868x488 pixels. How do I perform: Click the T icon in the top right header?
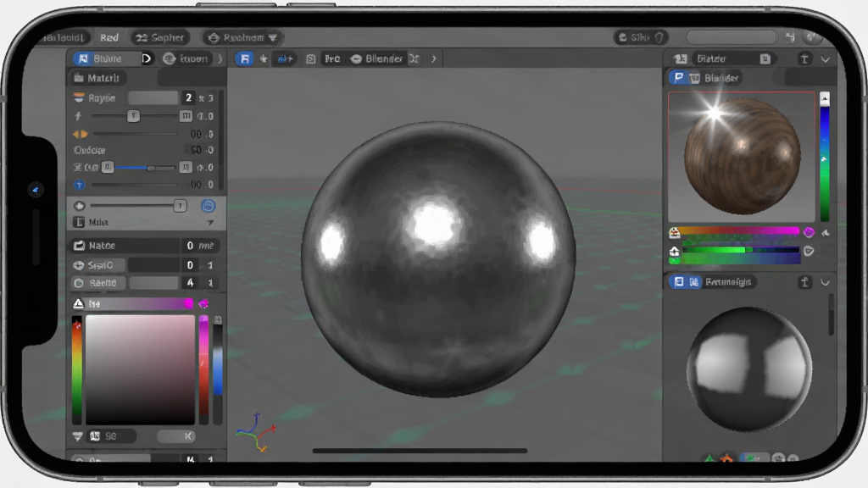[x=804, y=58]
